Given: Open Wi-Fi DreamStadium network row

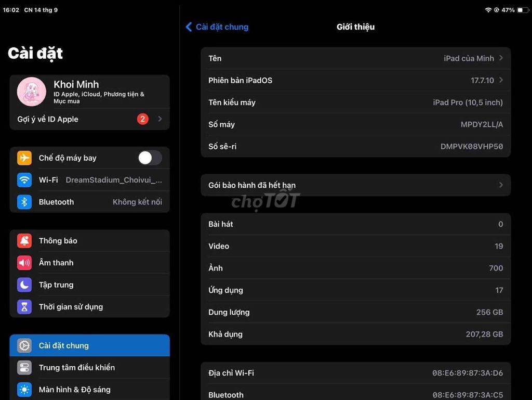Looking at the screenshot, I should click(x=89, y=180).
